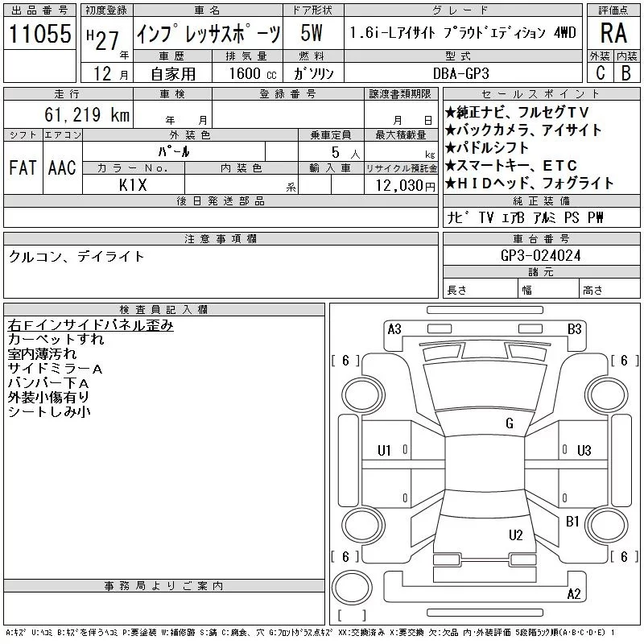This screenshot has height=644, width=644.
Task: Click the exterior color パール
Action: [x=174, y=152]
